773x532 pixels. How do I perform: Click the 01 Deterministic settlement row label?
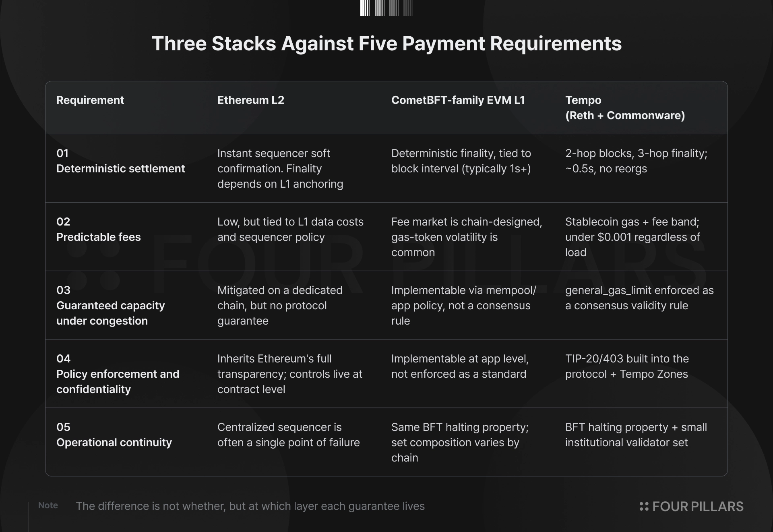pyautogui.click(x=121, y=161)
